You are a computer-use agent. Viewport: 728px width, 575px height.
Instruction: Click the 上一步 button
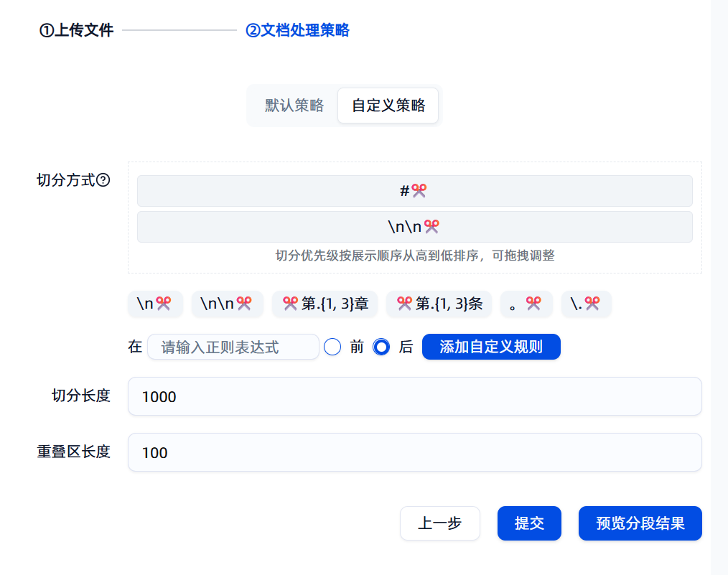439,523
